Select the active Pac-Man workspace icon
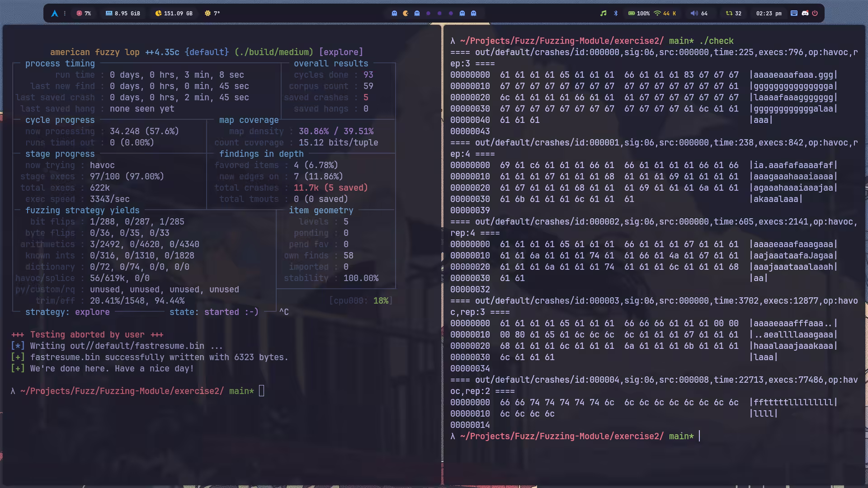The image size is (868, 488). click(x=406, y=14)
